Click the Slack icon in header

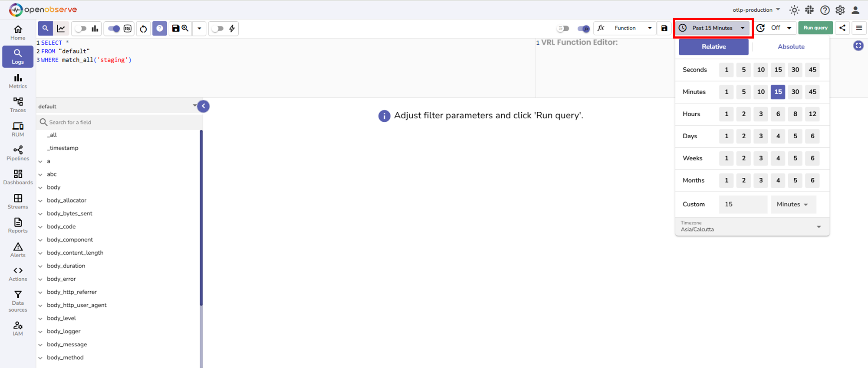click(x=809, y=10)
